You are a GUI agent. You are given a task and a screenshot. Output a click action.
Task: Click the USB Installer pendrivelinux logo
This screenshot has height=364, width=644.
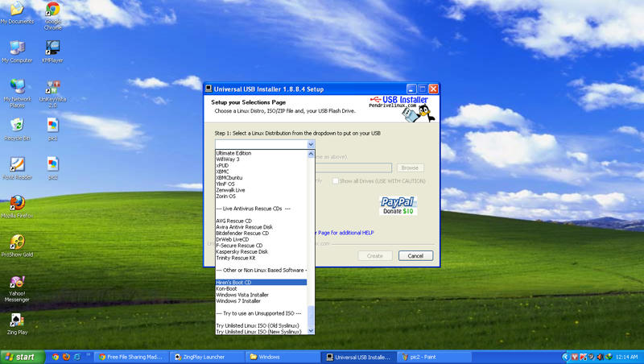[402, 109]
